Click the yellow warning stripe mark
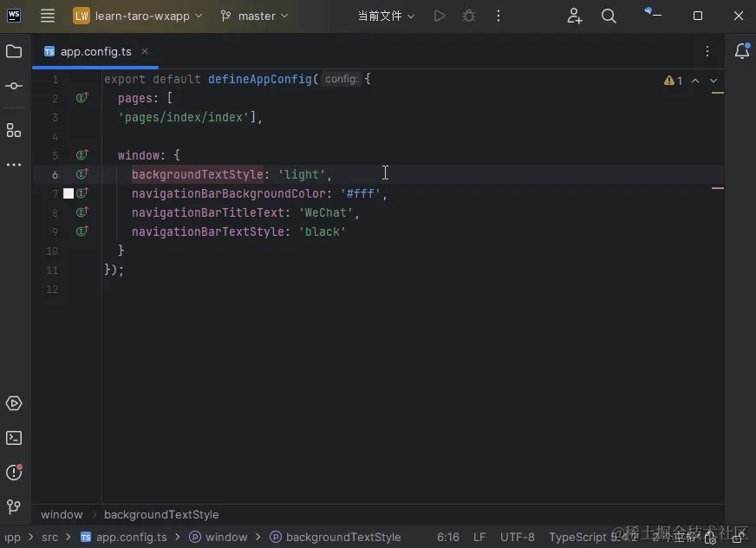Viewport: 756px width, 548px height. tap(718, 93)
